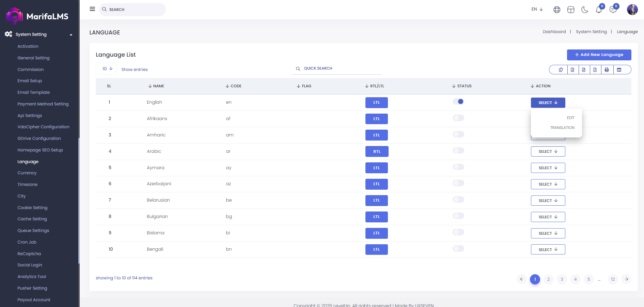This screenshot has width=644, height=307.
Task: Open the notifications bell
Action: tap(599, 10)
